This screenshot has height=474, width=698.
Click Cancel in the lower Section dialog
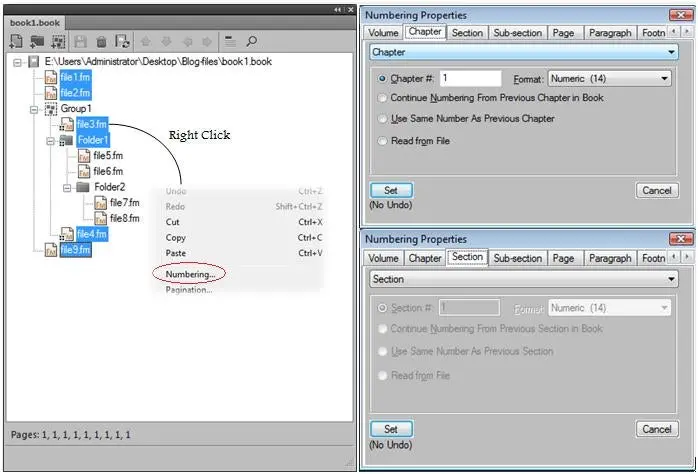[656, 429]
